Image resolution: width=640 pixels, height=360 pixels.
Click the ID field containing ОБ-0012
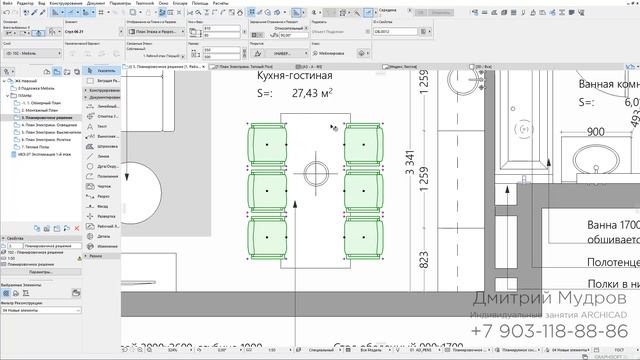point(395,31)
